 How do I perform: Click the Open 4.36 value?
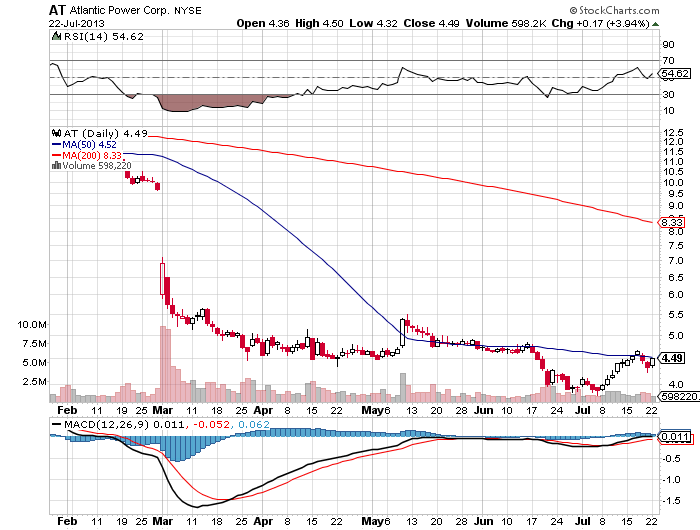click(x=263, y=23)
